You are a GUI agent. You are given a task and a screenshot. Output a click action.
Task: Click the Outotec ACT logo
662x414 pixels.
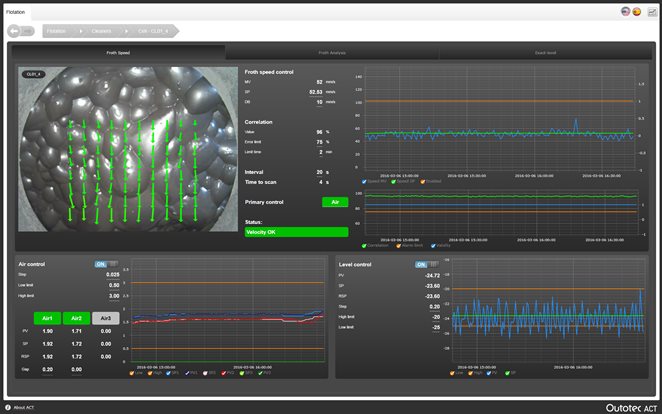point(631,408)
